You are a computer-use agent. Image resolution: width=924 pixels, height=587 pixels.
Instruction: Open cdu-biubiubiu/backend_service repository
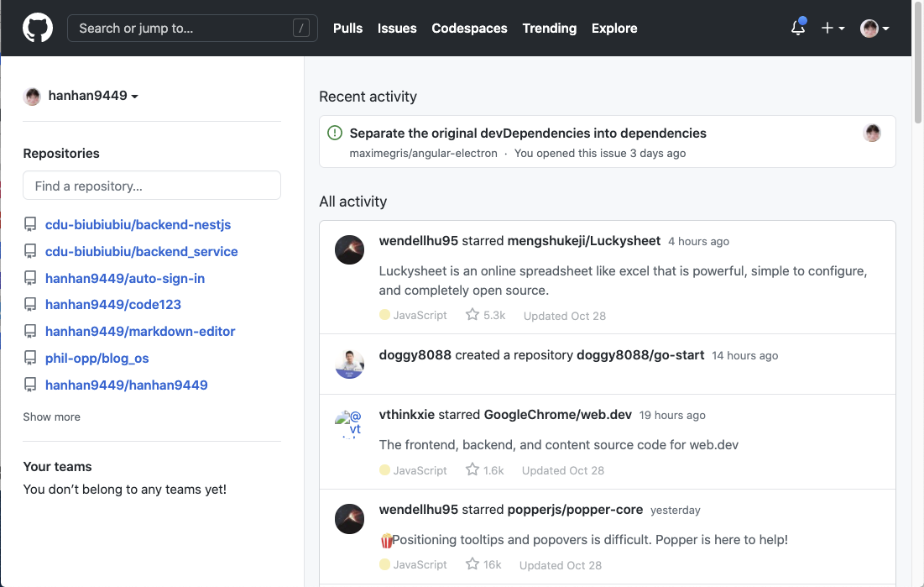pyautogui.click(x=142, y=251)
